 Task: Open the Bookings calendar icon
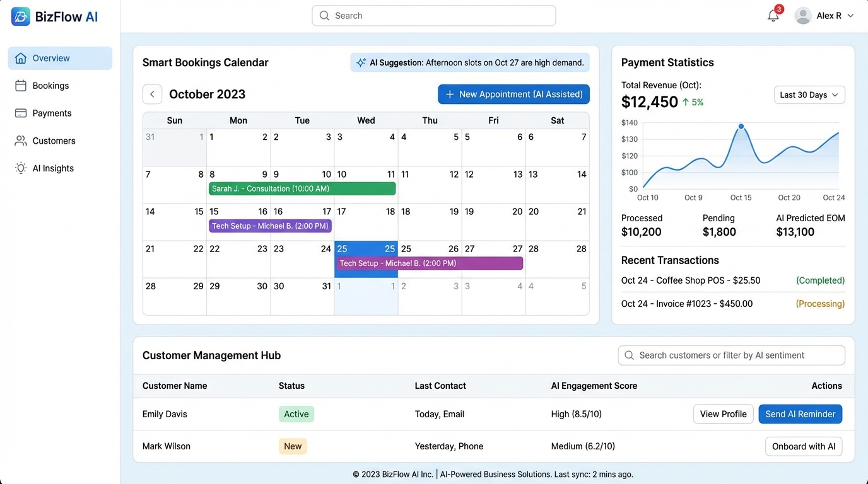coord(21,85)
